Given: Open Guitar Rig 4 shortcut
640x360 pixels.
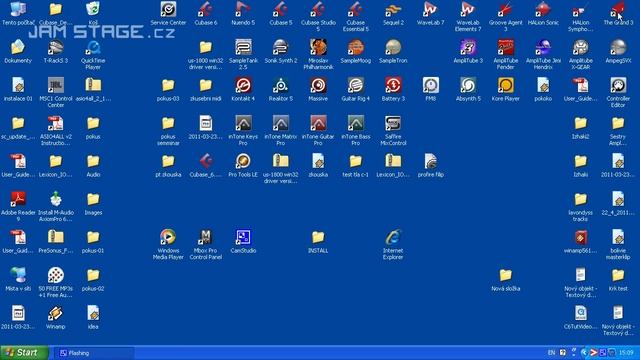Looking at the screenshot, I should point(356,85).
